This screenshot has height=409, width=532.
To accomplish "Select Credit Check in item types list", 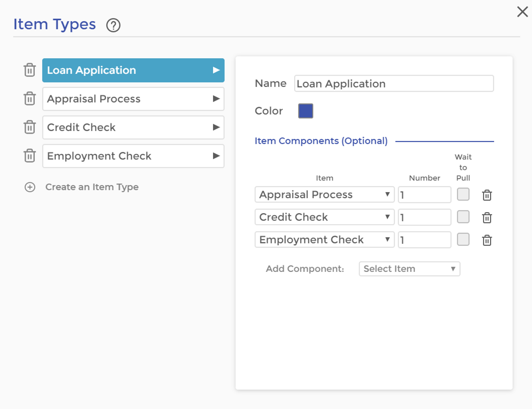I will click(133, 127).
